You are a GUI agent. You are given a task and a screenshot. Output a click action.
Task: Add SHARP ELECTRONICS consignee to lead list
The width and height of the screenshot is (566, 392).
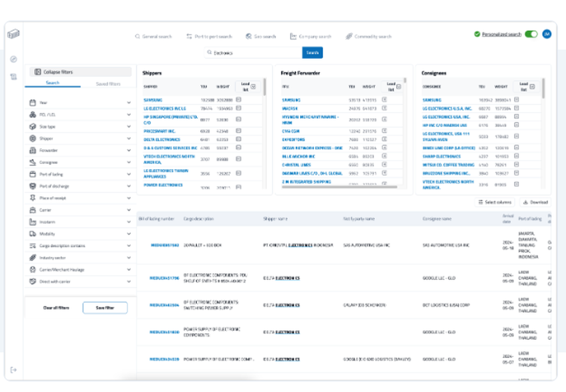517,156
